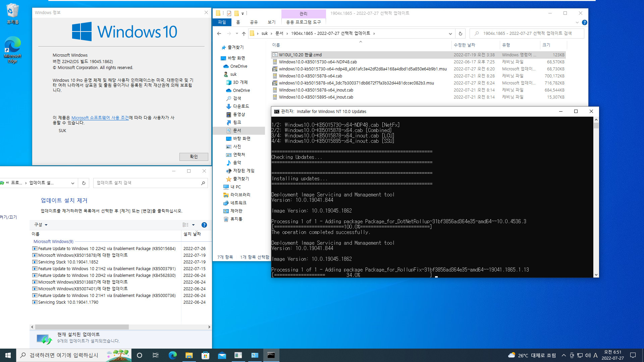Go back in File Explorer
This screenshot has height=362, width=644.
[219, 34]
